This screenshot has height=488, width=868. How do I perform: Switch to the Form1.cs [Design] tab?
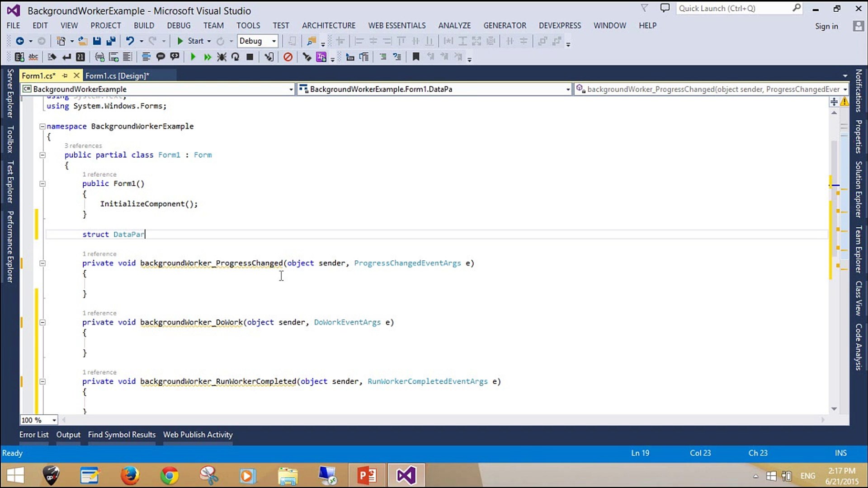117,76
